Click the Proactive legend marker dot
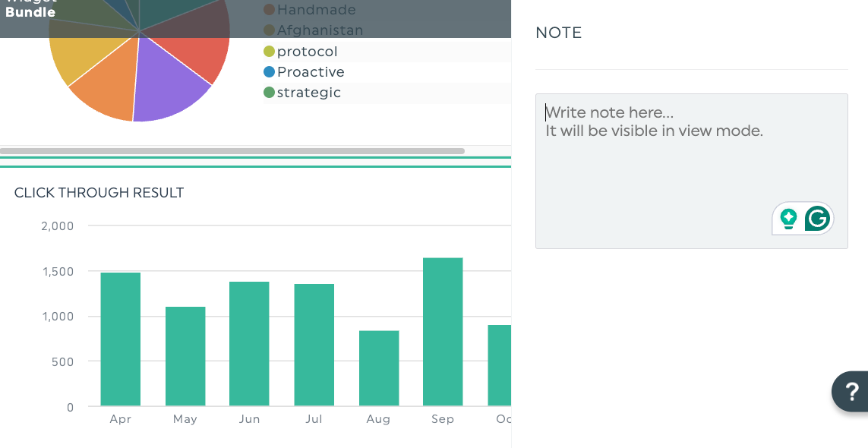Screen dimensions: 868x448 (269, 72)
